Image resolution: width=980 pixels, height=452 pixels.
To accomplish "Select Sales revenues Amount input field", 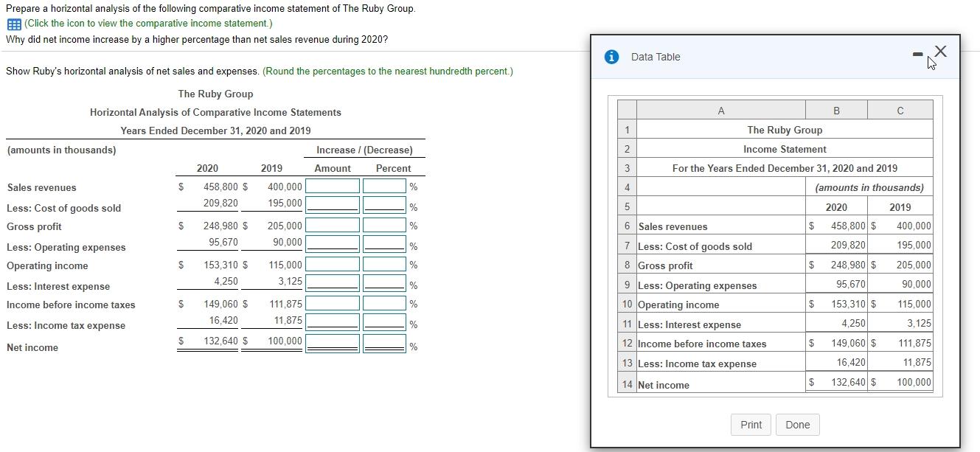I will point(333,186).
